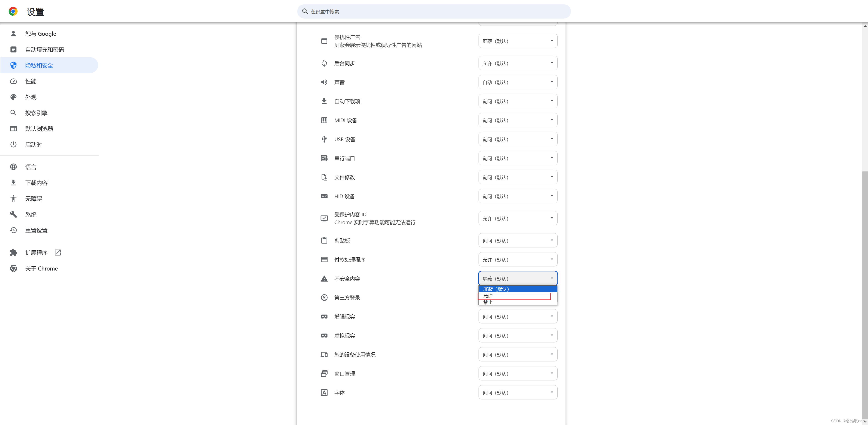The height and width of the screenshot is (425, 868).
Task: Click the magnifier icon for 搜索引擎
Action: (x=14, y=113)
